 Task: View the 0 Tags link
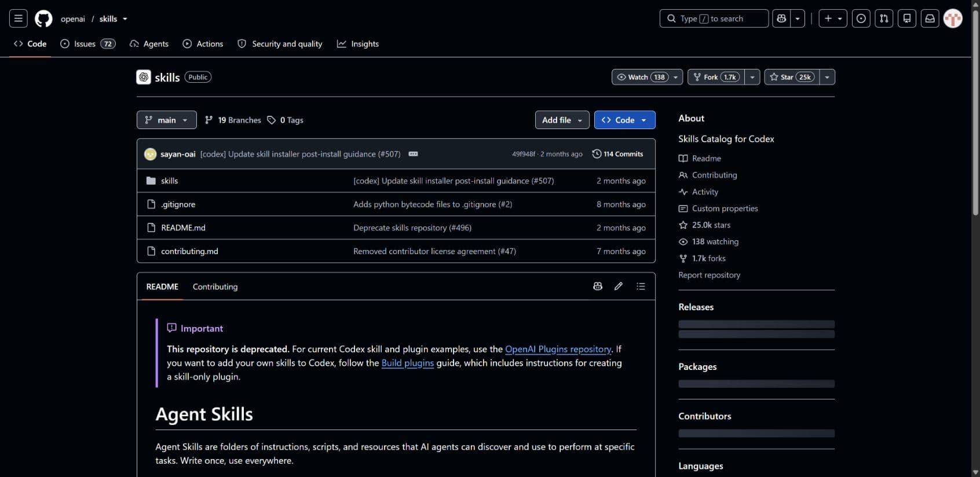285,120
